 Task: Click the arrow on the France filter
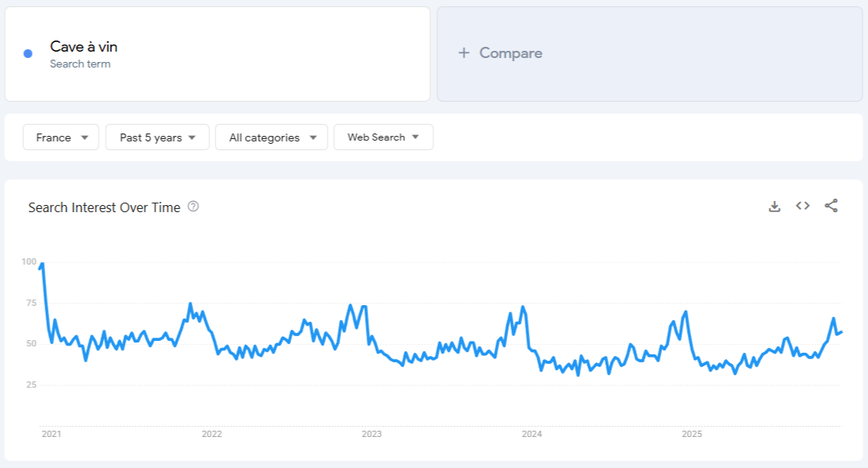tap(85, 137)
